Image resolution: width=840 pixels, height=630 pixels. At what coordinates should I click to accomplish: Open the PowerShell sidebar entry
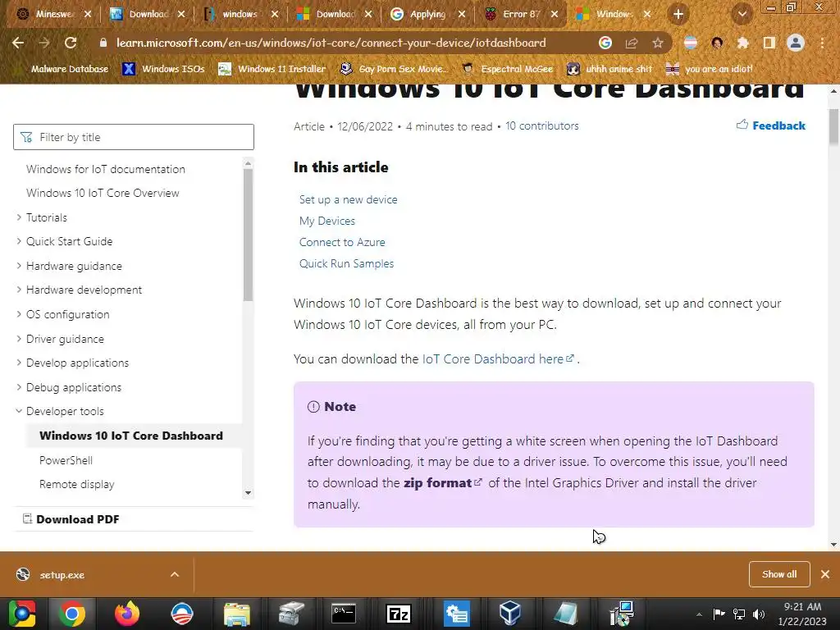tap(66, 460)
